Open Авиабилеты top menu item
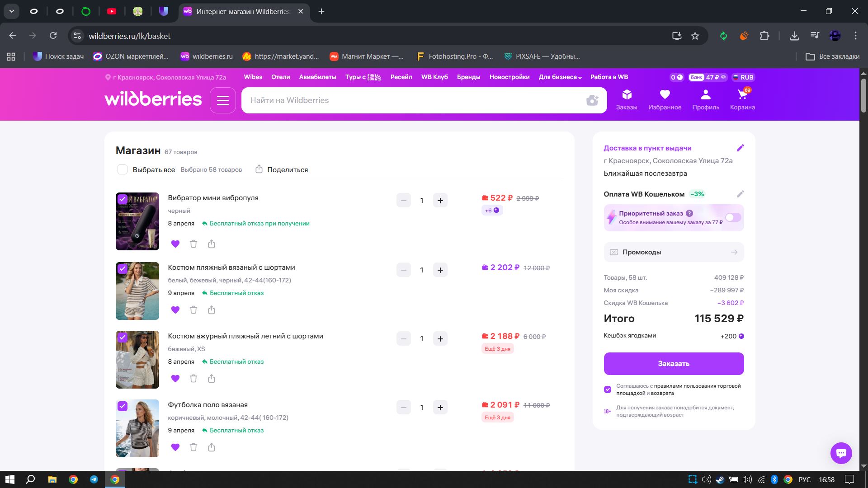Viewport: 868px width, 488px height. pyautogui.click(x=317, y=77)
